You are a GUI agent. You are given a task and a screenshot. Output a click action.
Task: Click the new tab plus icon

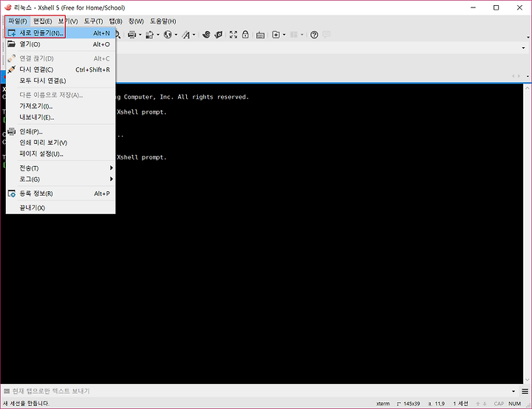pos(276,35)
